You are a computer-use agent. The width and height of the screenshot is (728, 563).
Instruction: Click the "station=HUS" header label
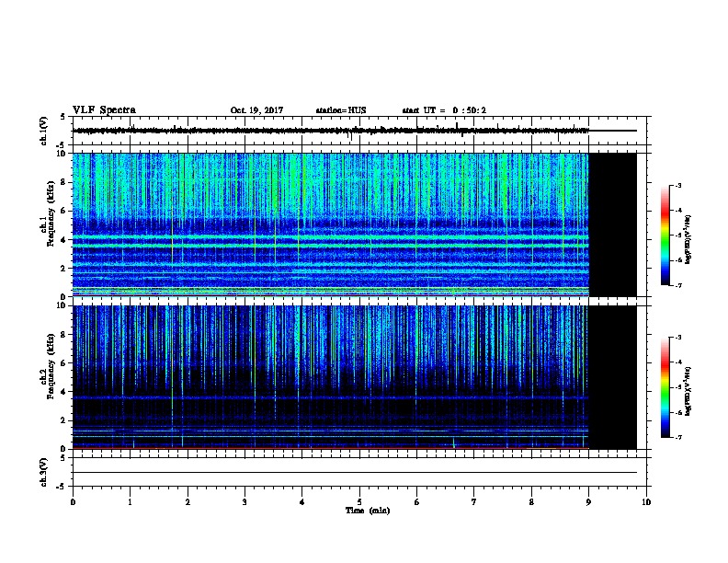(341, 110)
